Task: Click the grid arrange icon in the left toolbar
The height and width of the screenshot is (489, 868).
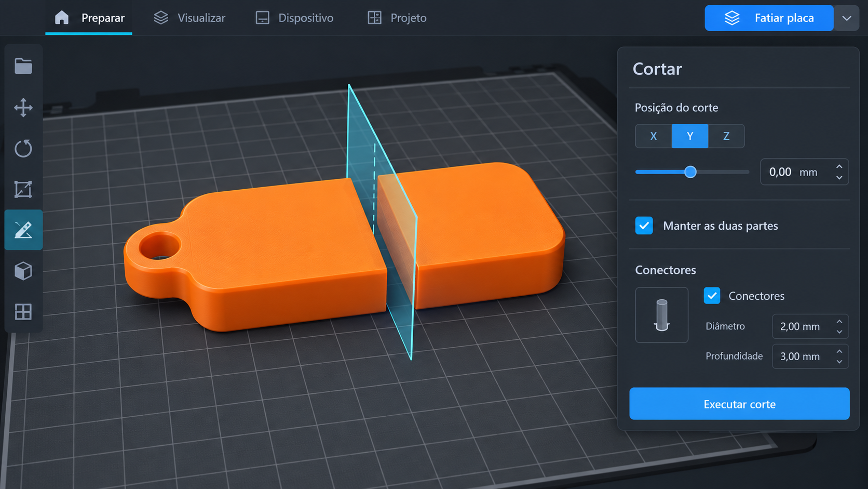Action: pos(23,312)
